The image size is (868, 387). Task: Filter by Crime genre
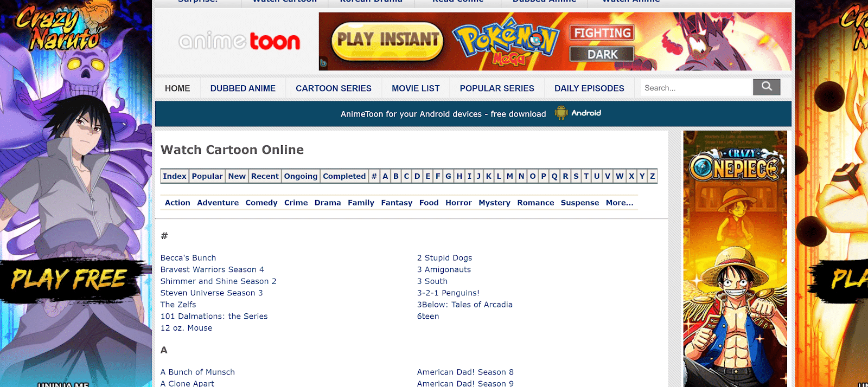click(x=296, y=203)
